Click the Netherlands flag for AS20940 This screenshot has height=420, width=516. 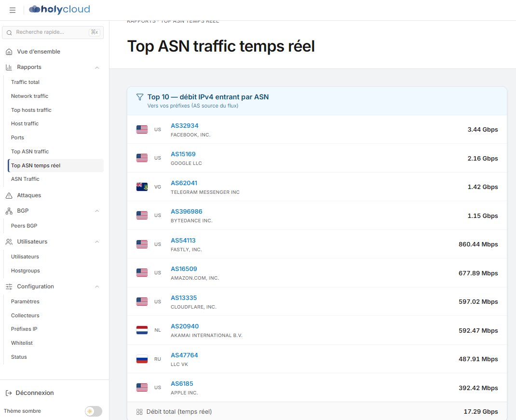[142, 330]
